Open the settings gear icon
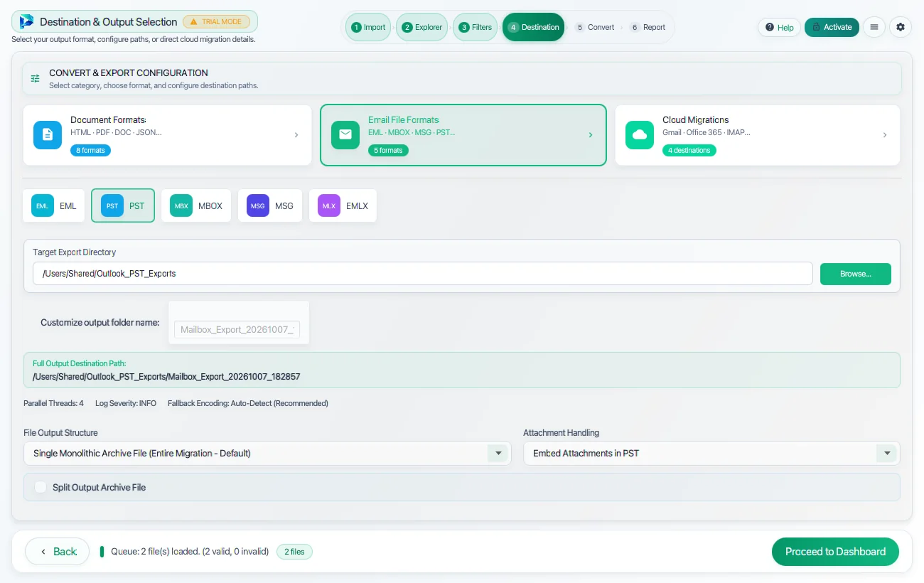The width and height of the screenshot is (924, 583). coord(901,27)
